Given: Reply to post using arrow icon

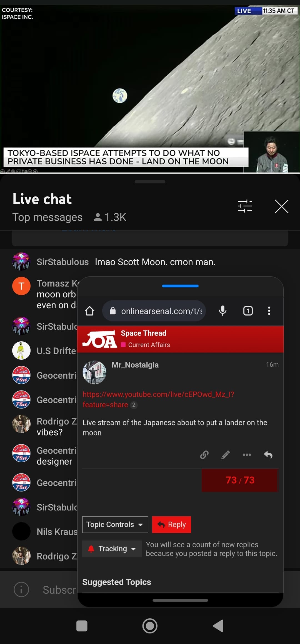Looking at the screenshot, I should pos(268,455).
